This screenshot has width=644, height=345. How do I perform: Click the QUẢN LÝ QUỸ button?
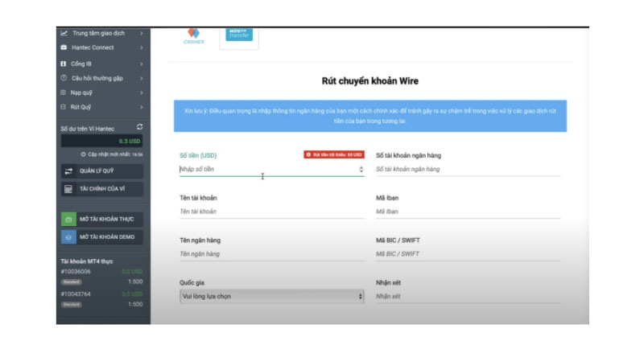[x=102, y=171]
